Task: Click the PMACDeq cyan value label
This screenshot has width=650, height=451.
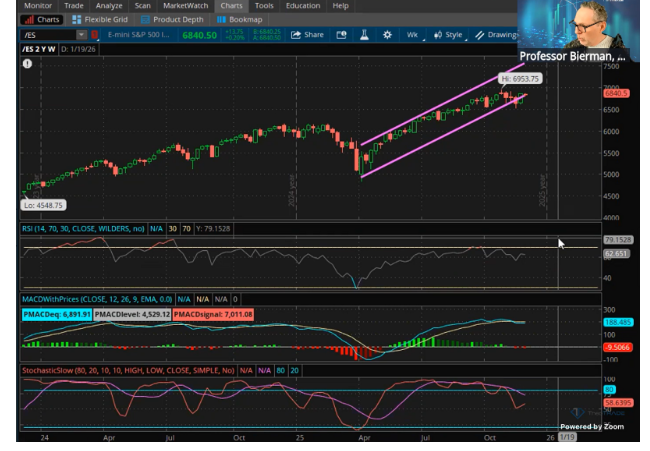Action: pyautogui.click(x=59, y=314)
